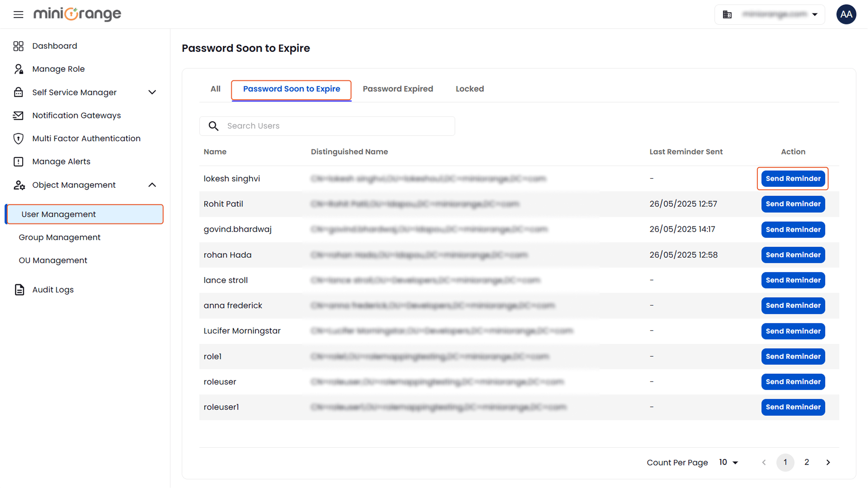Open Audit Logs via its document icon

coord(18,289)
